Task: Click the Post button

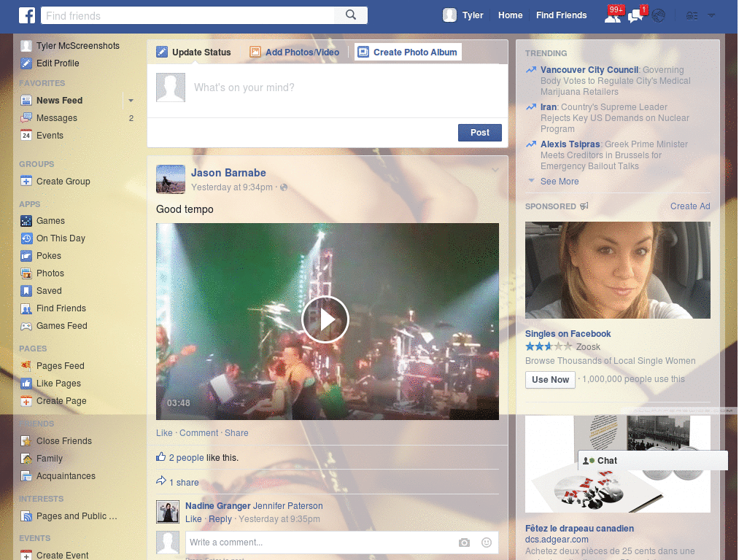Action: [x=480, y=133]
